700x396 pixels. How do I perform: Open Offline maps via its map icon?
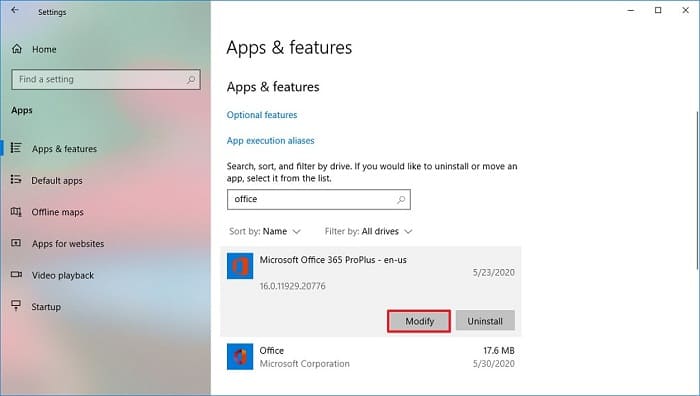pos(16,212)
